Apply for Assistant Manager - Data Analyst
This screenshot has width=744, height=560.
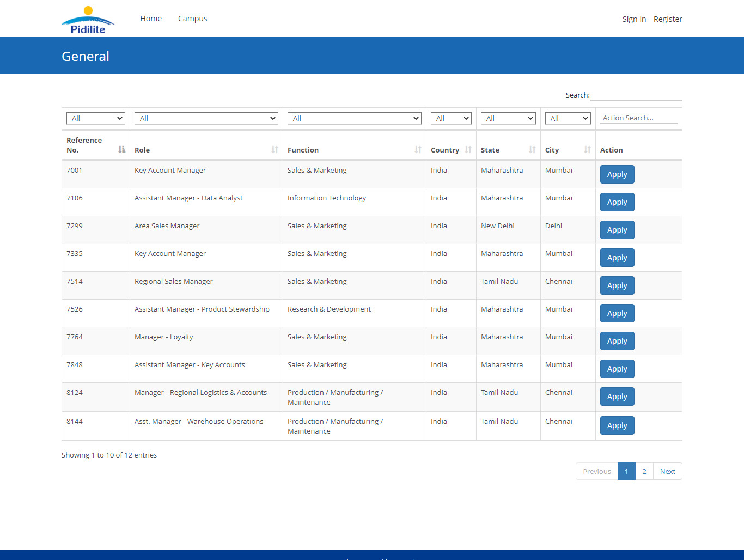[617, 202]
